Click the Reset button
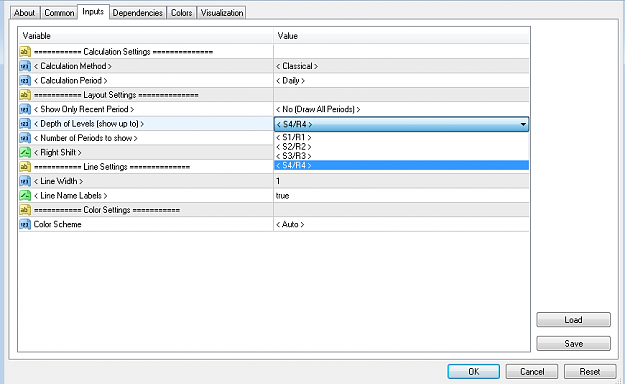 click(590, 372)
